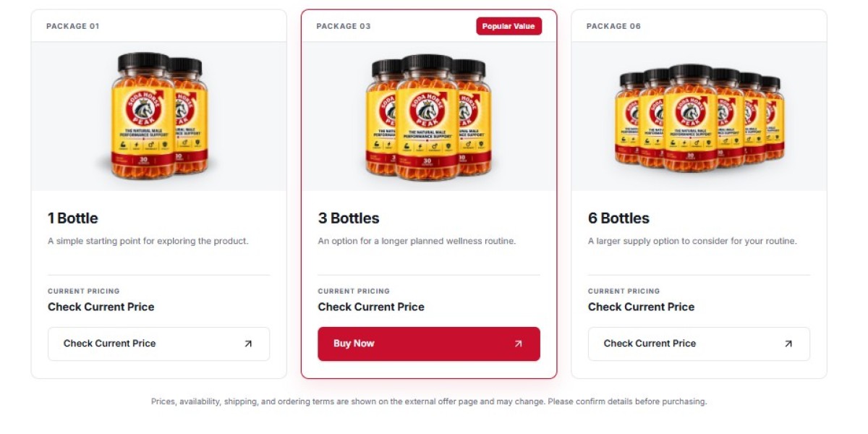The height and width of the screenshot is (434, 868).
Task: Click arrow icon on 1 Bottle price button
Action: [248, 344]
